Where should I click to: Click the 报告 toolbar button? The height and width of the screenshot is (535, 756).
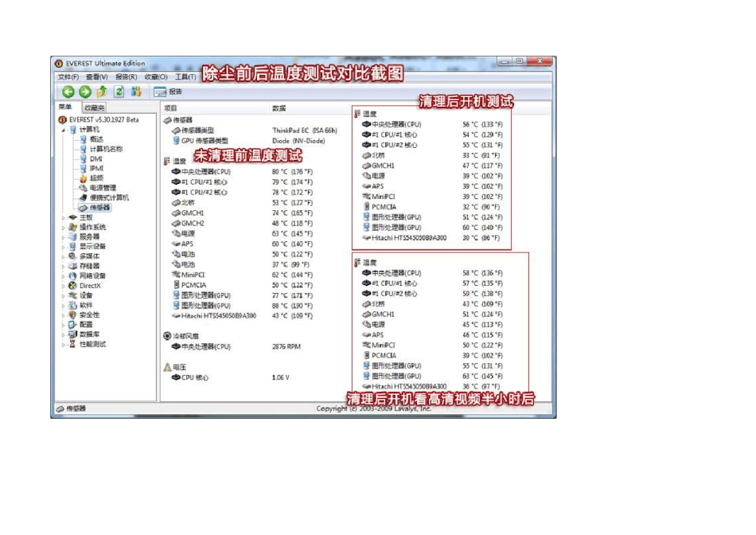pos(168,92)
